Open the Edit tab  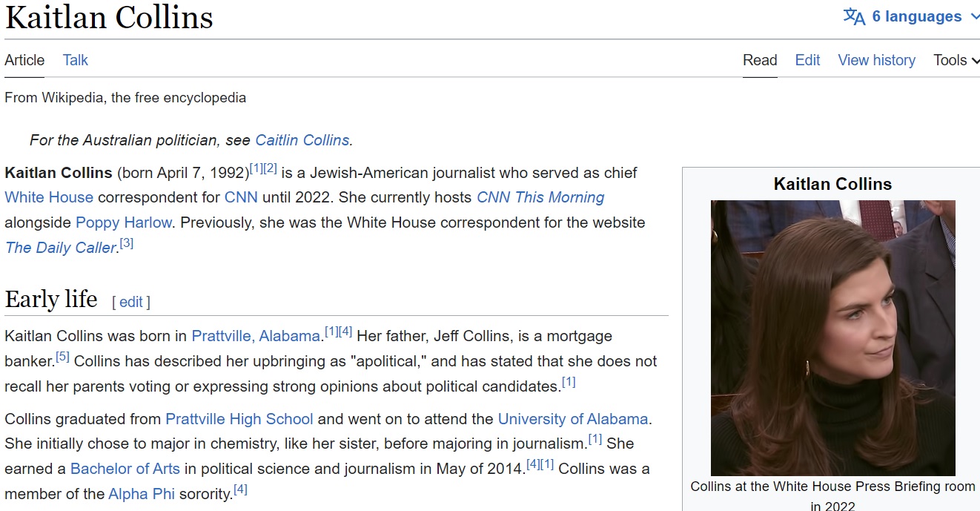807,60
